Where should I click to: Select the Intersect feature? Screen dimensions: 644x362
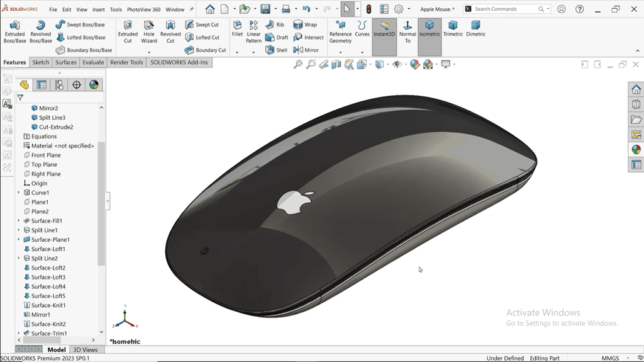[x=308, y=37]
